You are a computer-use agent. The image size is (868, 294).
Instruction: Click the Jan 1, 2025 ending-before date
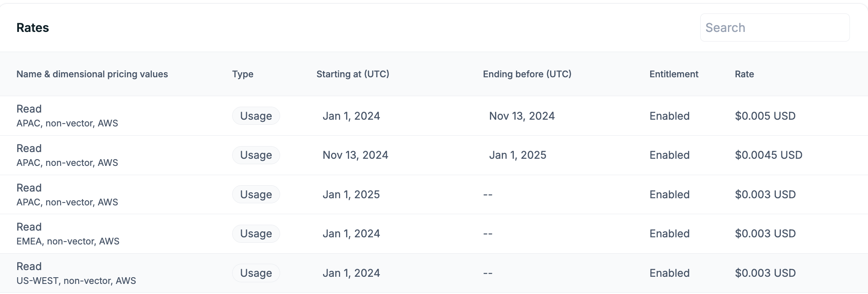[x=517, y=155]
